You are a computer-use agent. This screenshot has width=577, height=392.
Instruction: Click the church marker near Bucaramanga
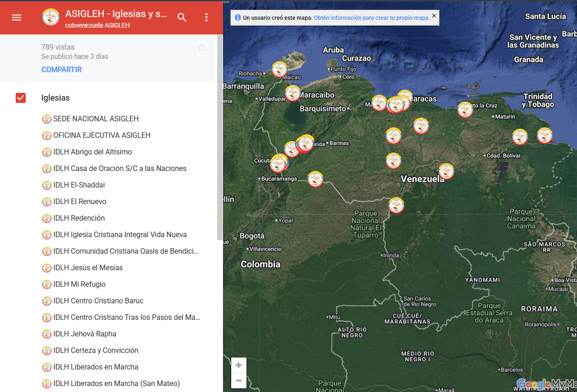coord(315,179)
